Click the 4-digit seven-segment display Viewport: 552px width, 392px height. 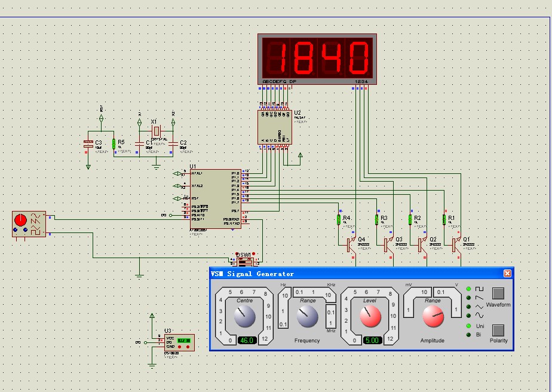point(317,58)
